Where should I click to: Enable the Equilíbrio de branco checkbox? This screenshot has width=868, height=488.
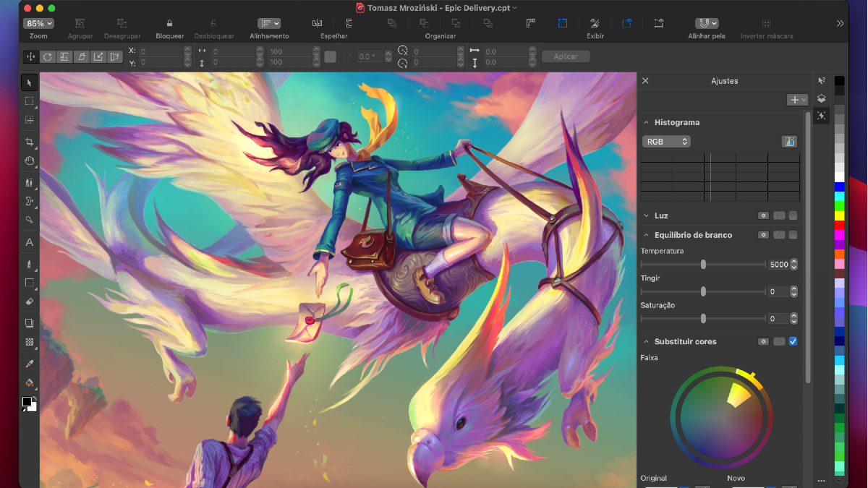point(793,235)
